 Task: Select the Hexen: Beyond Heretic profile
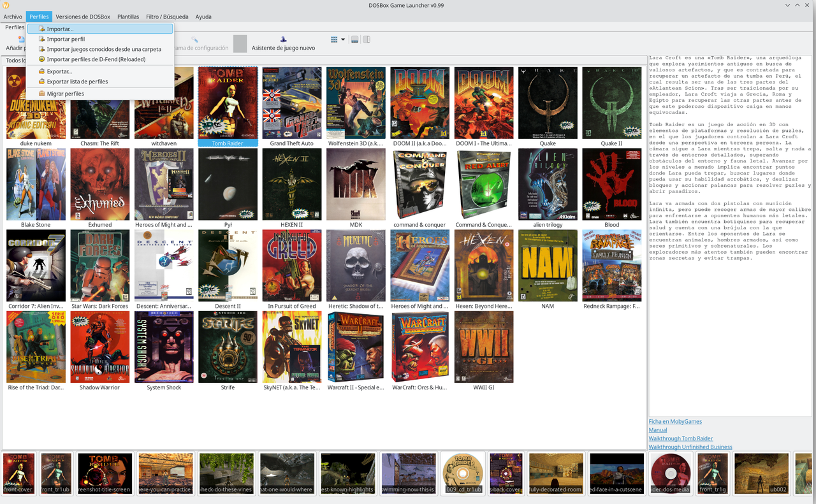click(x=484, y=270)
